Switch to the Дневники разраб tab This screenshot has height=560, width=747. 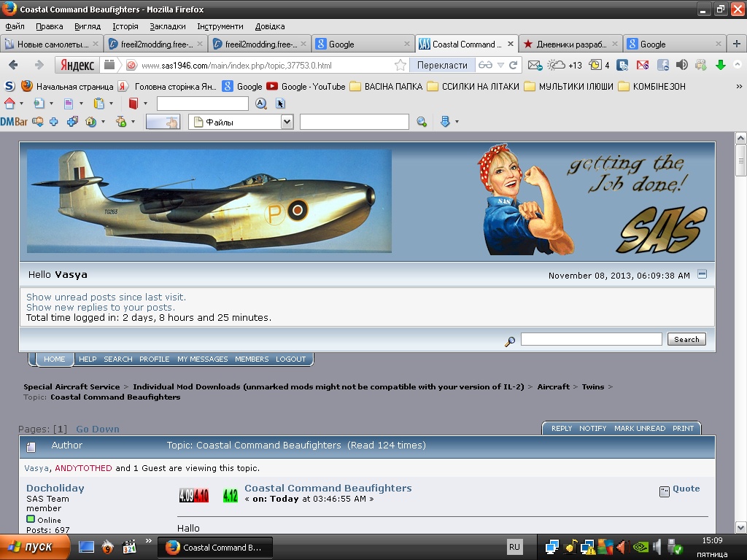point(570,44)
